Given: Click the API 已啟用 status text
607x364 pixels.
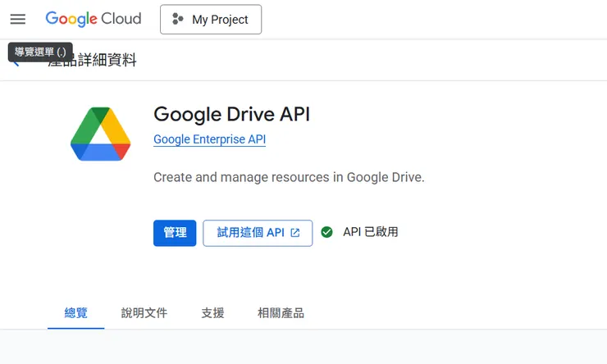Looking at the screenshot, I should pos(370,232).
